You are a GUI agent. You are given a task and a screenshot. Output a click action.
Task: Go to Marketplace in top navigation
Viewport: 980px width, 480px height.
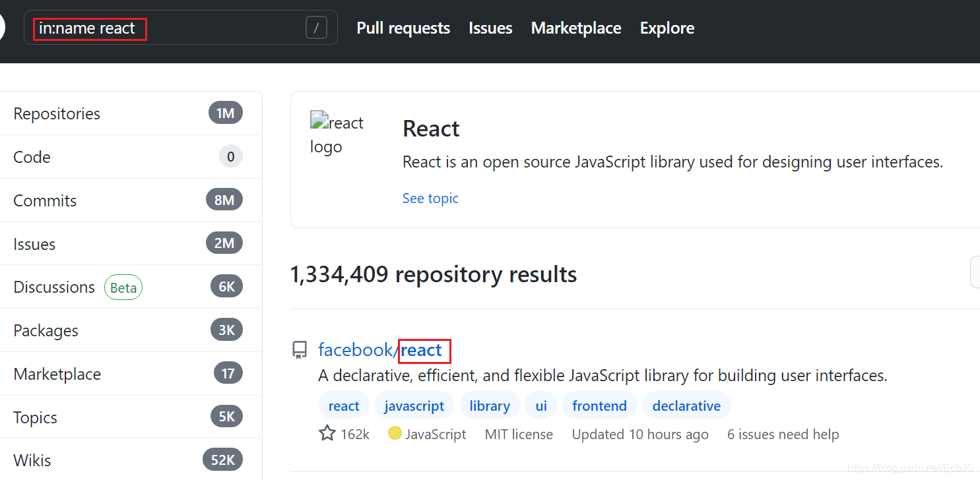click(x=576, y=28)
